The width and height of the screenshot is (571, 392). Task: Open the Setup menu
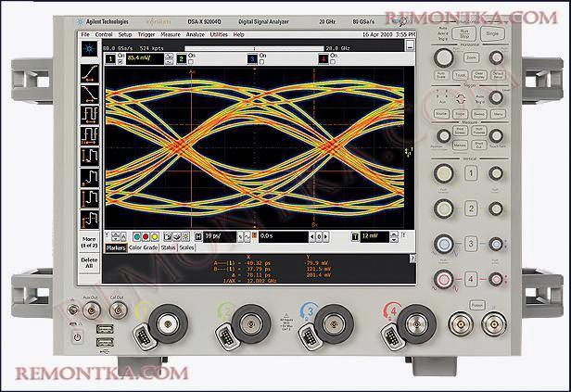125,34
